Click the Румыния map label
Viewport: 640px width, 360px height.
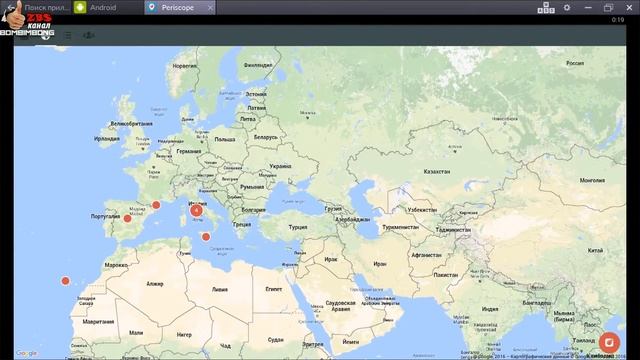[x=252, y=187]
